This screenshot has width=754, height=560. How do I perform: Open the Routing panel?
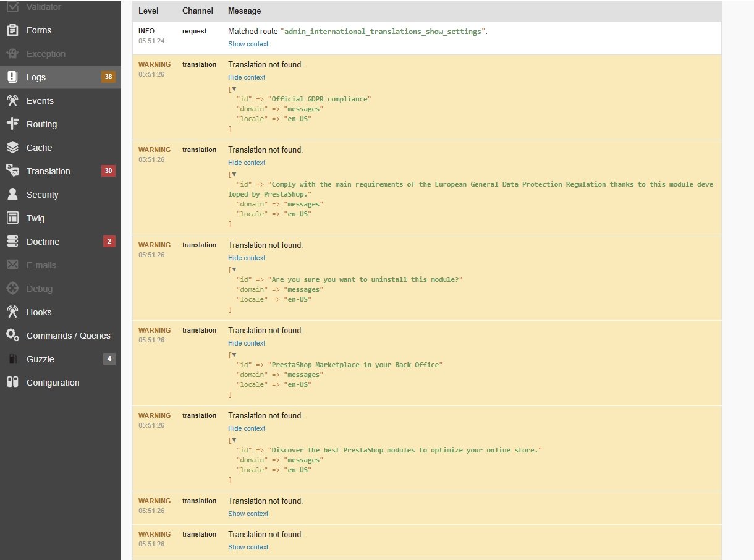click(41, 124)
